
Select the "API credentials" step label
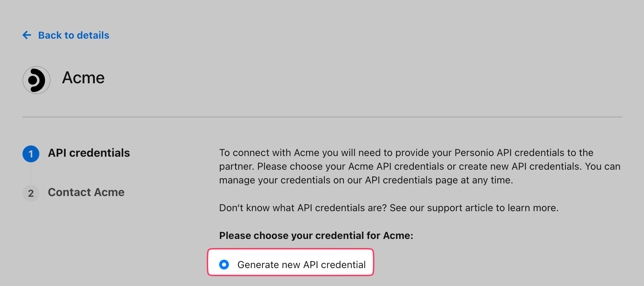[89, 153]
